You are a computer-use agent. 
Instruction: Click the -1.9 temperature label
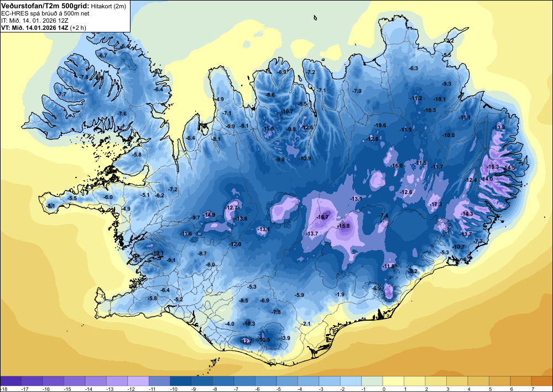pos(340,294)
